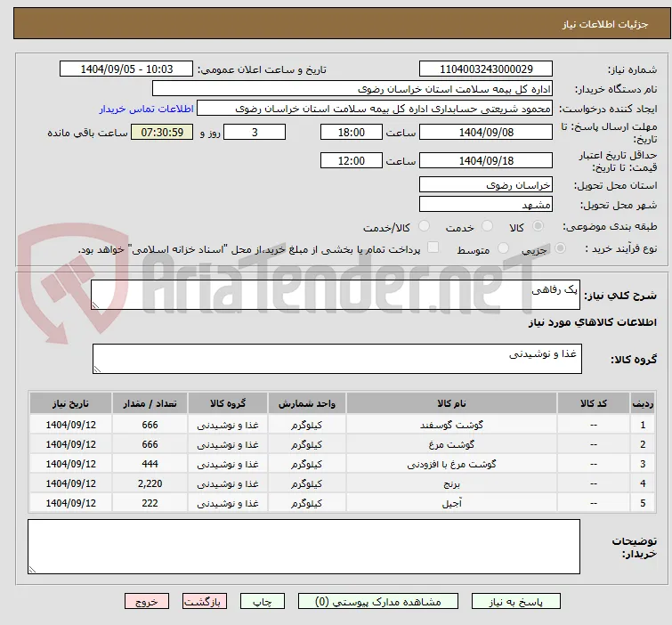Click the کیلوگرم unit in برنج row
Screen dimensions: 672x625
pos(307,483)
